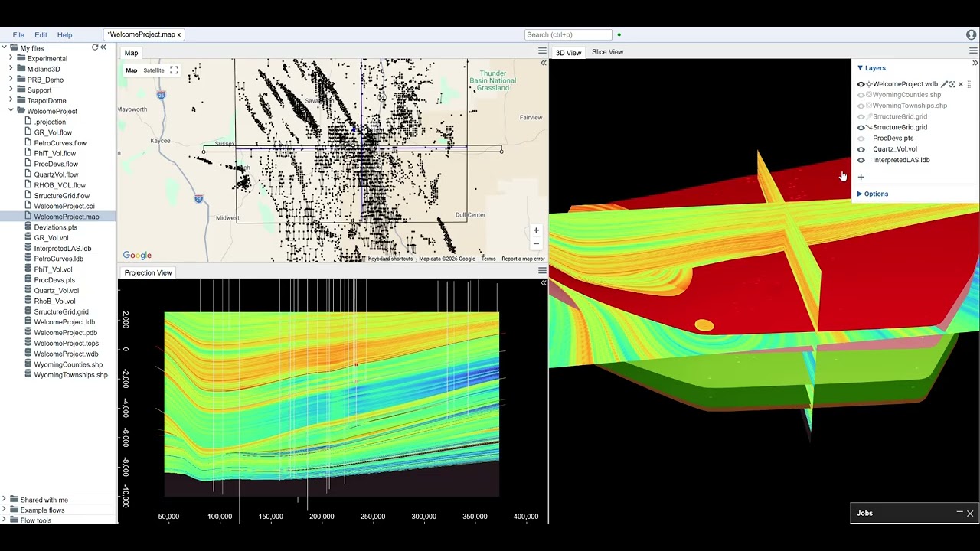Click the Google logo on map

[x=137, y=256]
